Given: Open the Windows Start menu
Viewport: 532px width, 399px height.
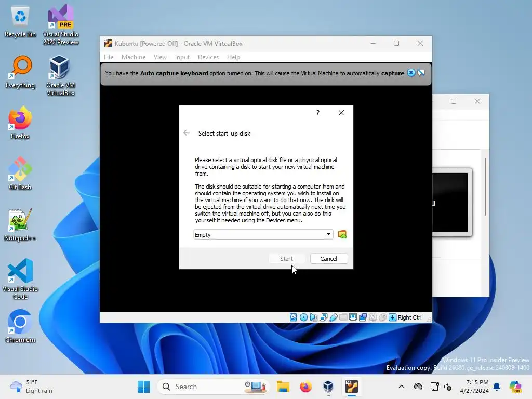Looking at the screenshot, I should [x=143, y=387].
